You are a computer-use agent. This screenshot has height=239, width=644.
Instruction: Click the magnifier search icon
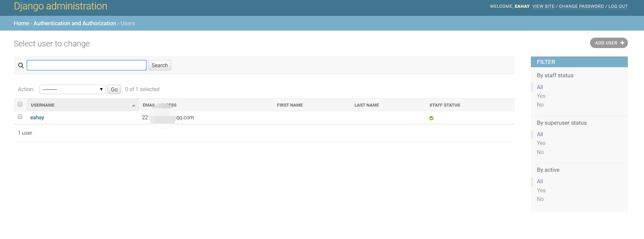pos(21,65)
